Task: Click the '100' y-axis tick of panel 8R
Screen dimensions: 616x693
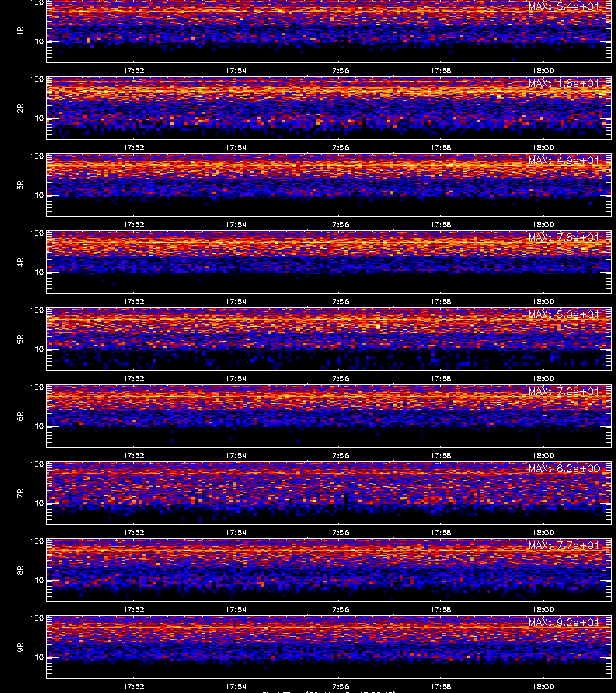Action: pos(37,541)
